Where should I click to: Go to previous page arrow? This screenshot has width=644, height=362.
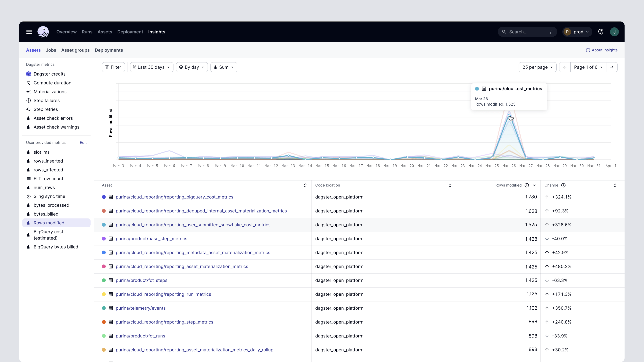(565, 67)
